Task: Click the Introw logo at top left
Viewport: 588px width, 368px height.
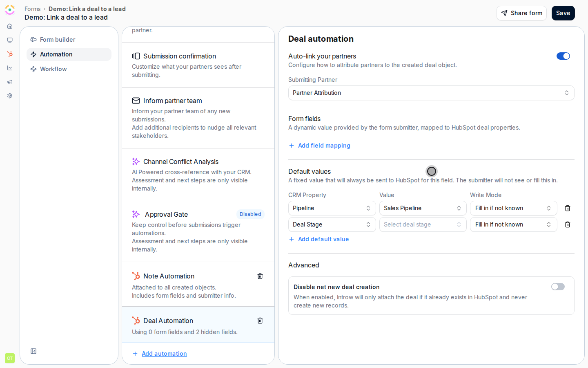Action: 10,10
